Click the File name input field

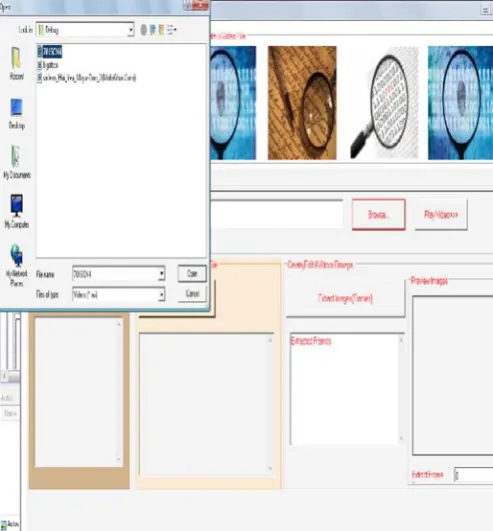pos(115,274)
